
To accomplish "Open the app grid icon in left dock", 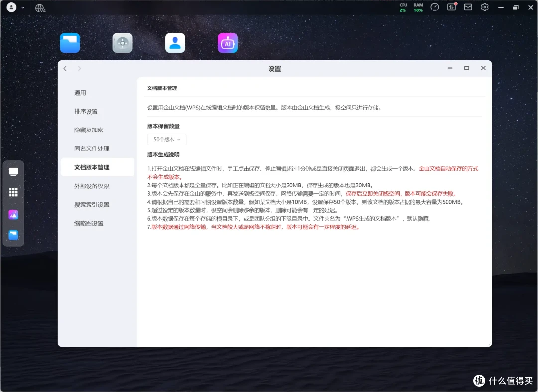I will tap(13, 192).
